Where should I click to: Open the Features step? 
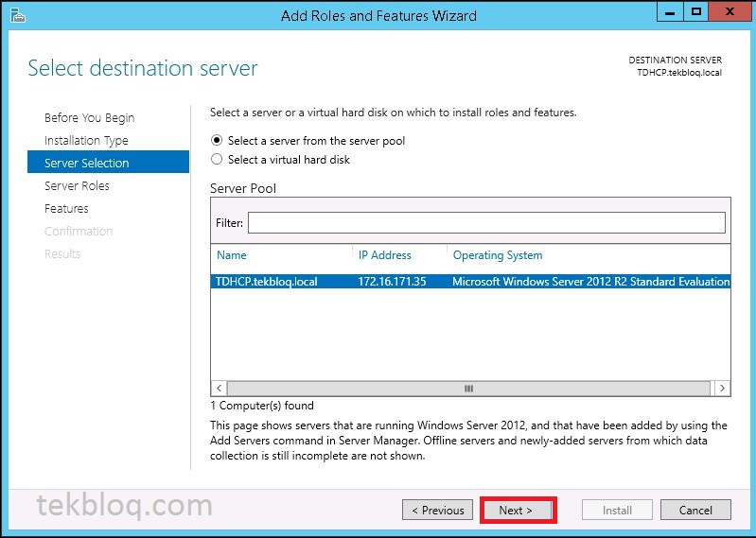pyautogui.click(x=66, y=208)
